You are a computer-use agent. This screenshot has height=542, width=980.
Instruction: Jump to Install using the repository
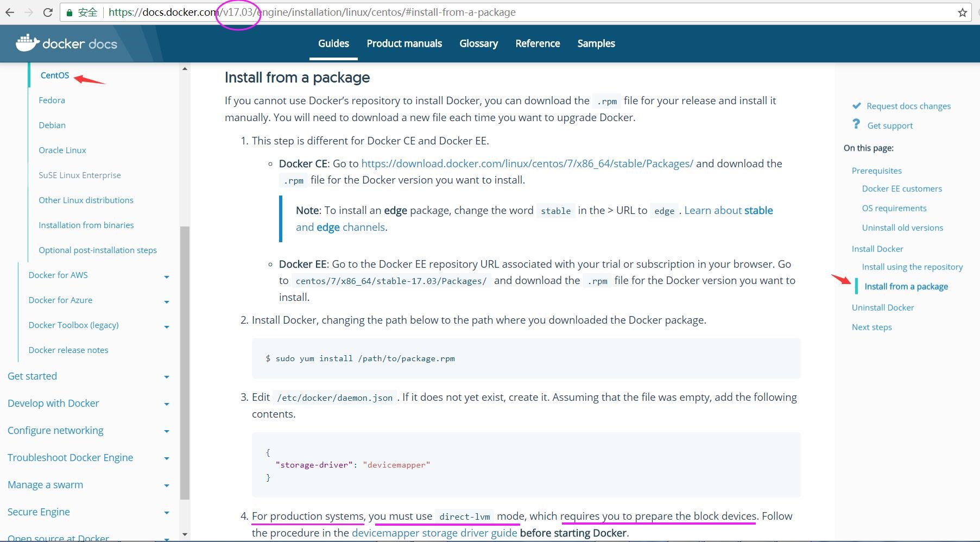pyautogui.click(x=912, y=267)
